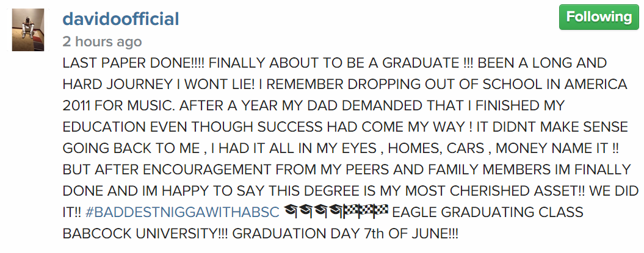Screen dimensions: 644x253
Task: Click the "BABCOCK UNIVERSITY!!!" caption text
Action: point(146,233)
